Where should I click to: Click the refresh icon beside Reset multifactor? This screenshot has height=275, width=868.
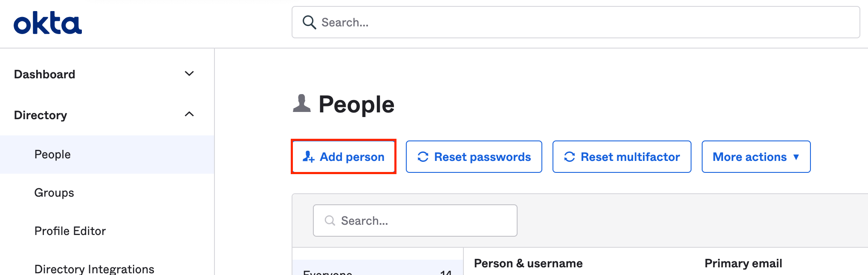570,157
